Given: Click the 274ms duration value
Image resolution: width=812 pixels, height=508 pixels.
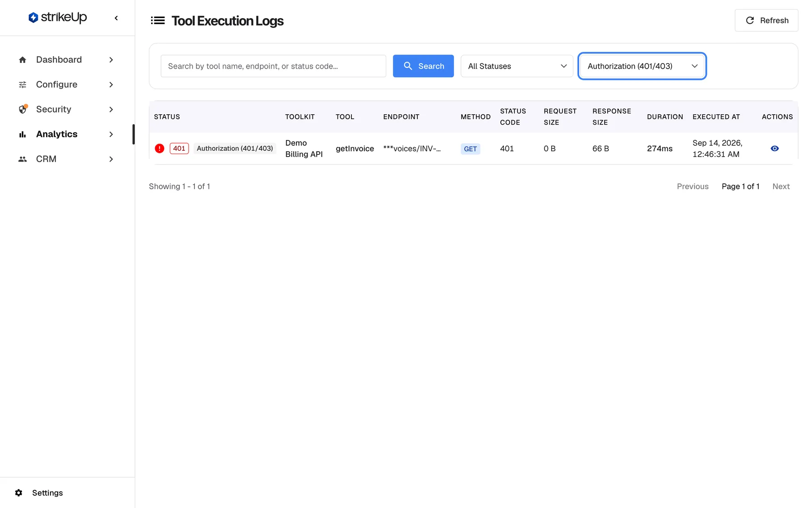Looking at the screenshot, I should (x=660, y=149).
